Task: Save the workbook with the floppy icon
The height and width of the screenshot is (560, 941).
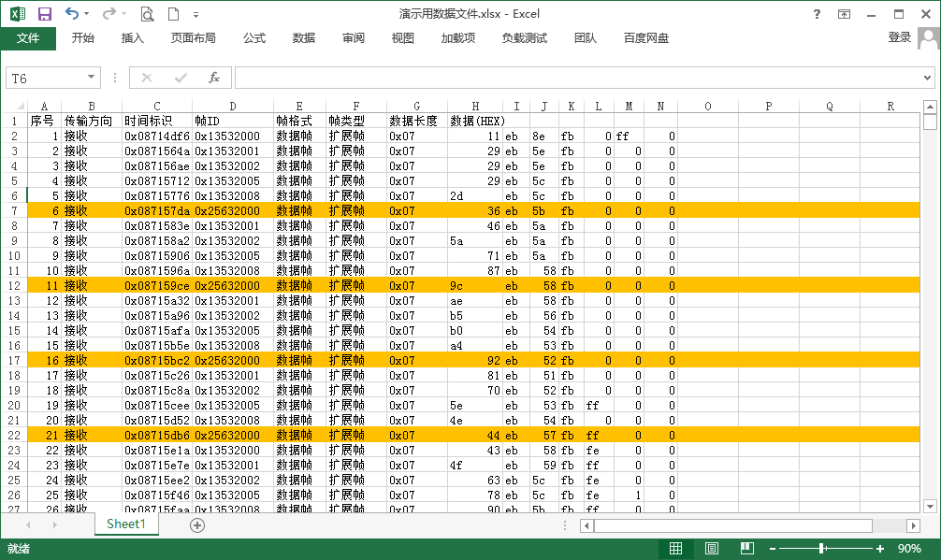Action: point(45,14)
